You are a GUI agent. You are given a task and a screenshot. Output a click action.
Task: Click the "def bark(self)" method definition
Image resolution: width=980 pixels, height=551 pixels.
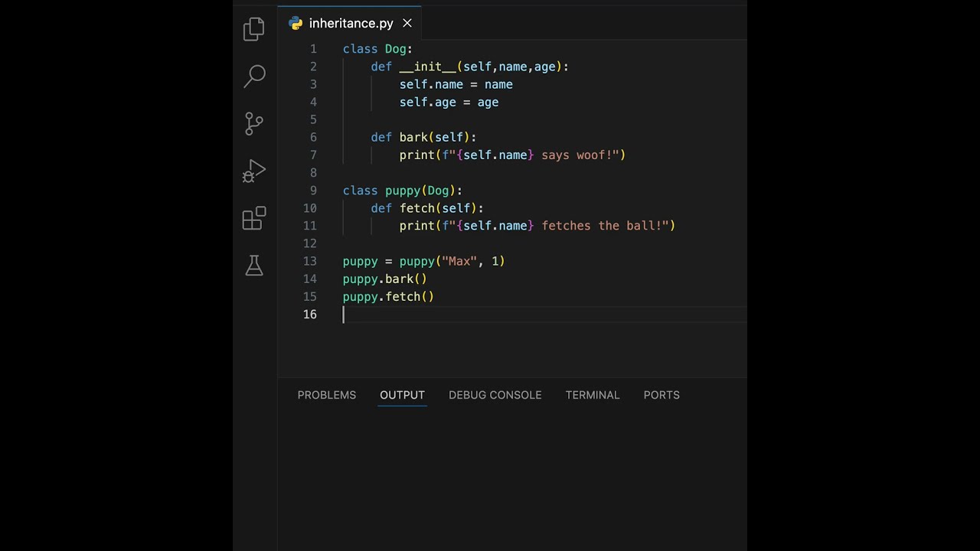coord(423,138)
